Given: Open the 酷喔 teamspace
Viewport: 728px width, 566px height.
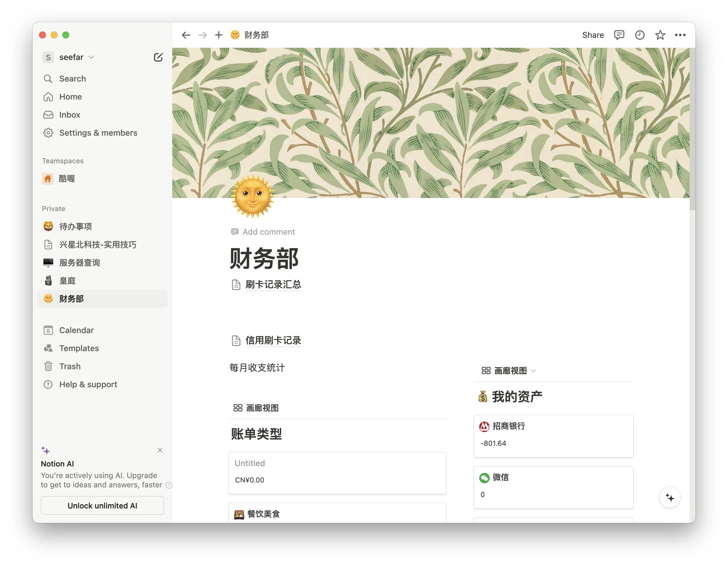Looking at the screenshot, I should point(103,179).
